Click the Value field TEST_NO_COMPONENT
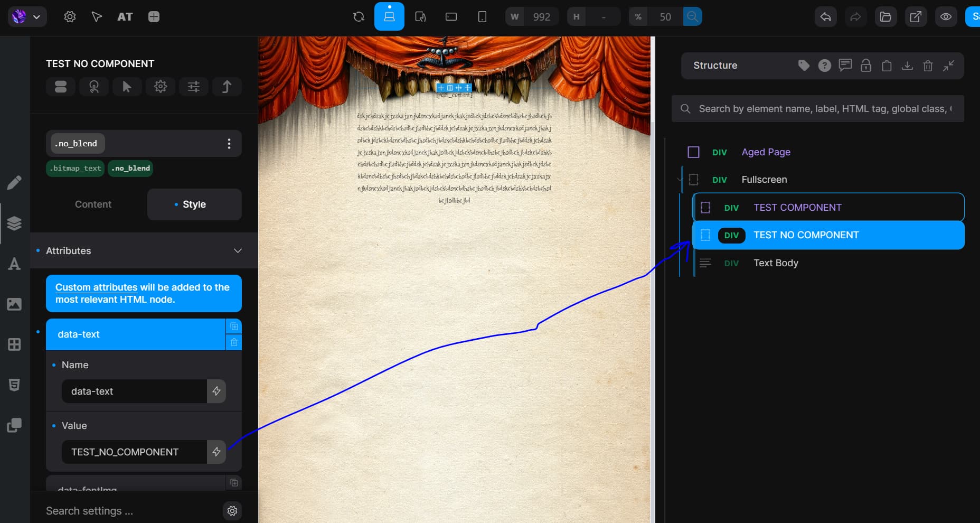Viewport: 980px width, 523px height. pyautogui.click(x=134, y=452)
